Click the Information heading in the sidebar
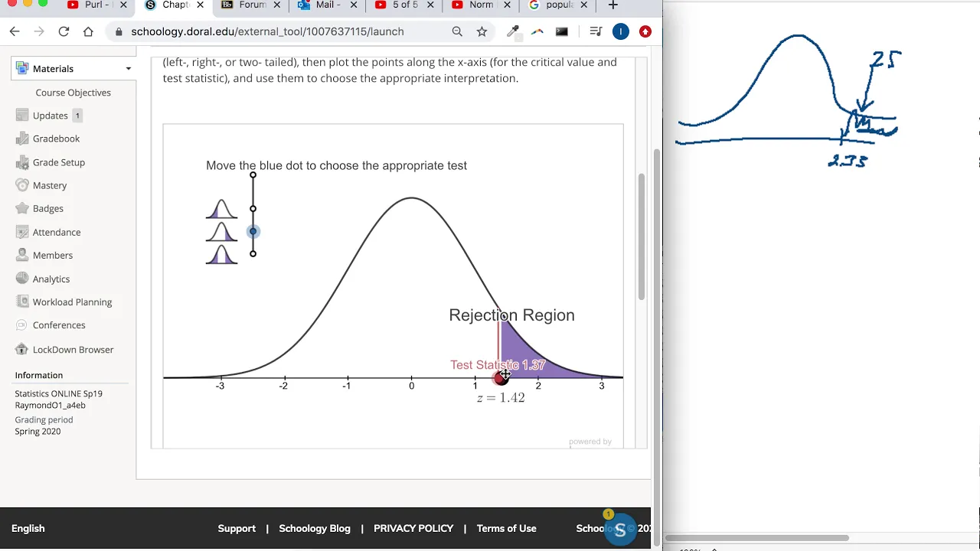The height and width of the screenshot is (551, 980). point(39,375)
